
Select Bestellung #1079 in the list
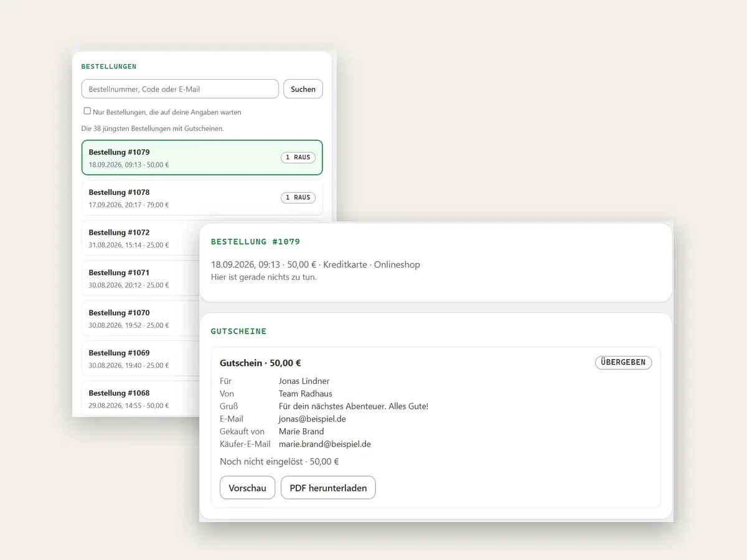click(x=202, y=158)
